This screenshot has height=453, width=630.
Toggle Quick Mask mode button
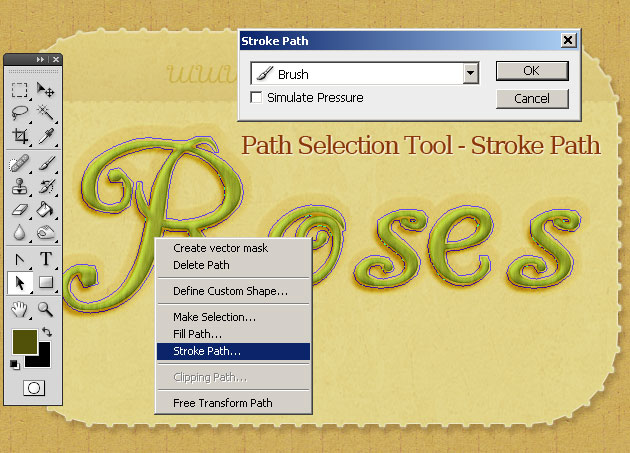pyautogui.click(x=33, y=388)
